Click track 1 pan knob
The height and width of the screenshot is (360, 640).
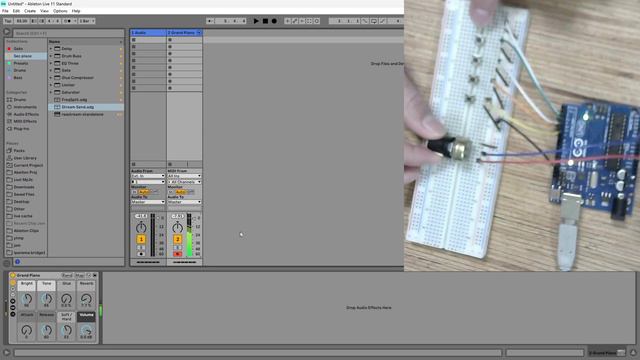(141, 227)
